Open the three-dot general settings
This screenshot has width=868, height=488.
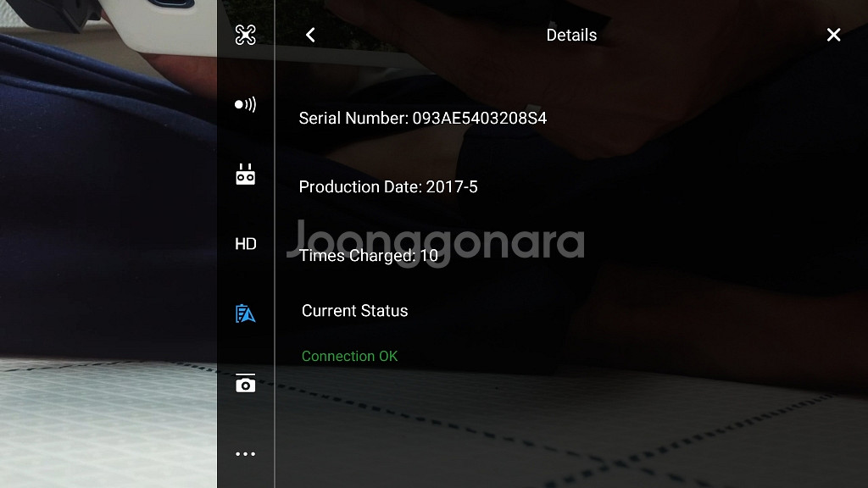[245, 454]
